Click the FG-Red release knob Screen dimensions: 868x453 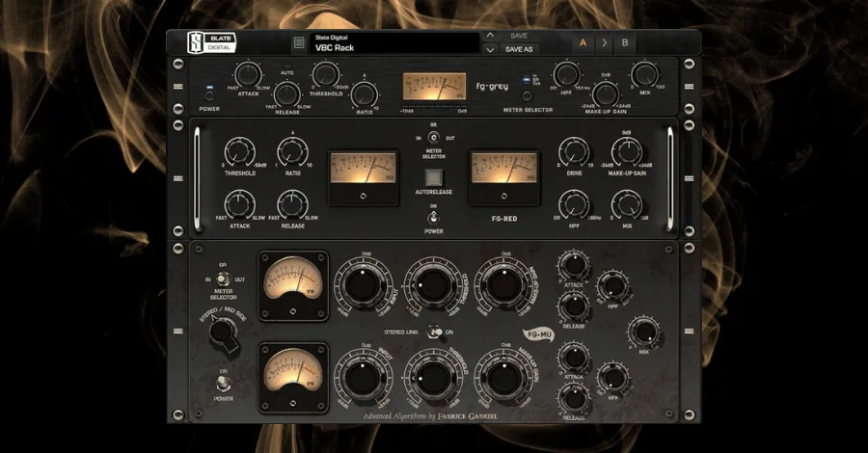(293, 204)
